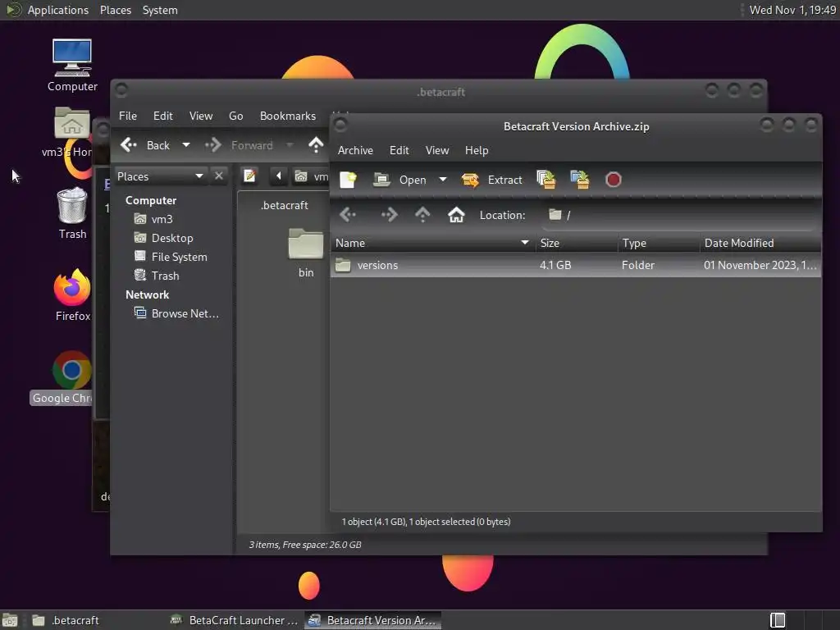The height and width of the screenshot is (630, 840).
Task: Open the Archive menu
Action: coord(355,151)
